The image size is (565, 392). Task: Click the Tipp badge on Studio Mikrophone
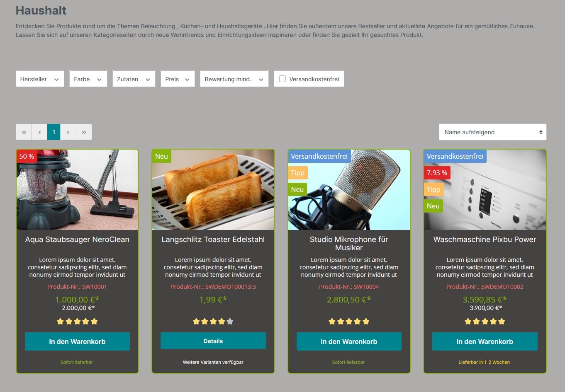pos(297,173)
